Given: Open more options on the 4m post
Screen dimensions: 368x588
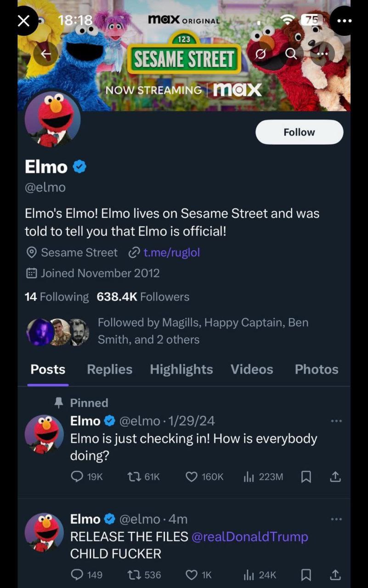Looking at the screenshot, I should coord(336,519).
